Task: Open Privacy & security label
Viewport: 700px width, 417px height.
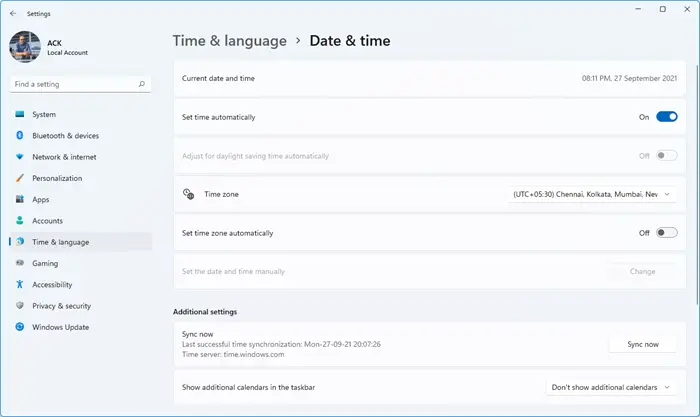Action: tap(62, 306)
